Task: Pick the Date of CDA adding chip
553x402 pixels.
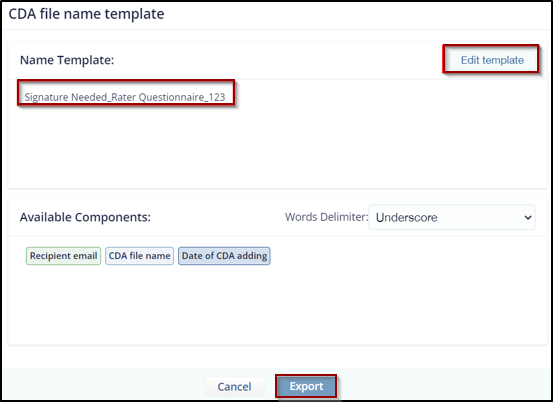Action: coord(224,256)
